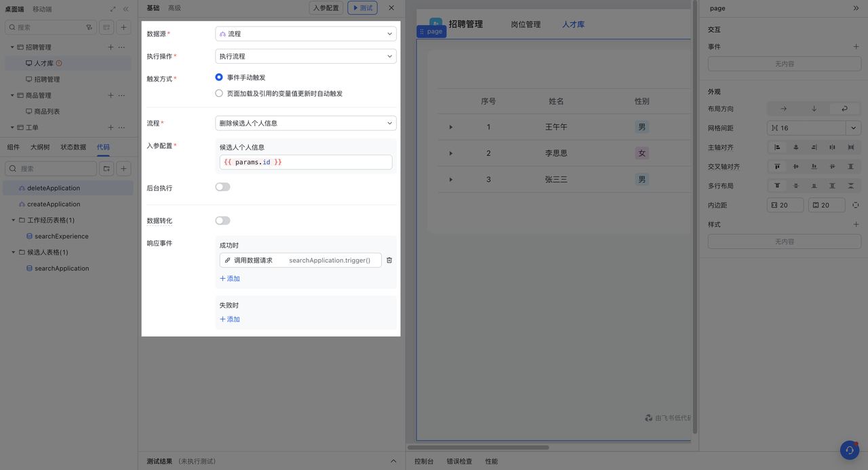Select 页面加载及引用的变量值更新时自动触发 radio option
The image size is (868, 470).
(x=219, y=94)
